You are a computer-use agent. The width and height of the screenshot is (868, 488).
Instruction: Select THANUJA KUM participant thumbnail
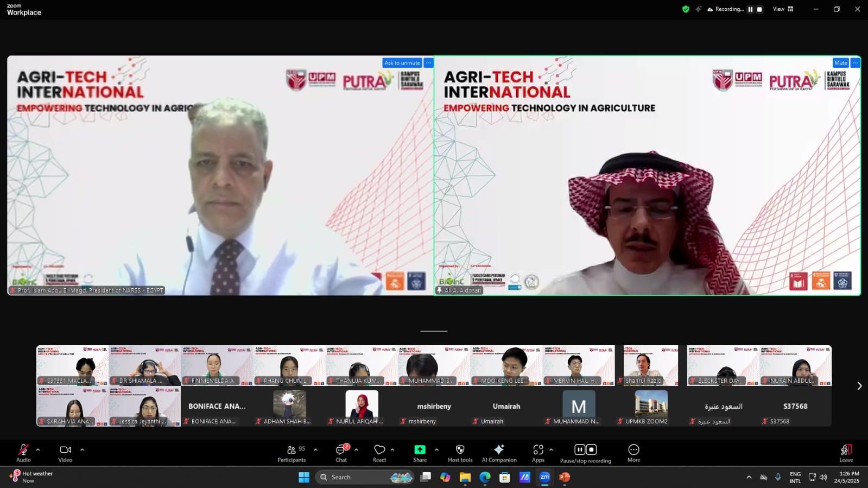tap(362, 365)
